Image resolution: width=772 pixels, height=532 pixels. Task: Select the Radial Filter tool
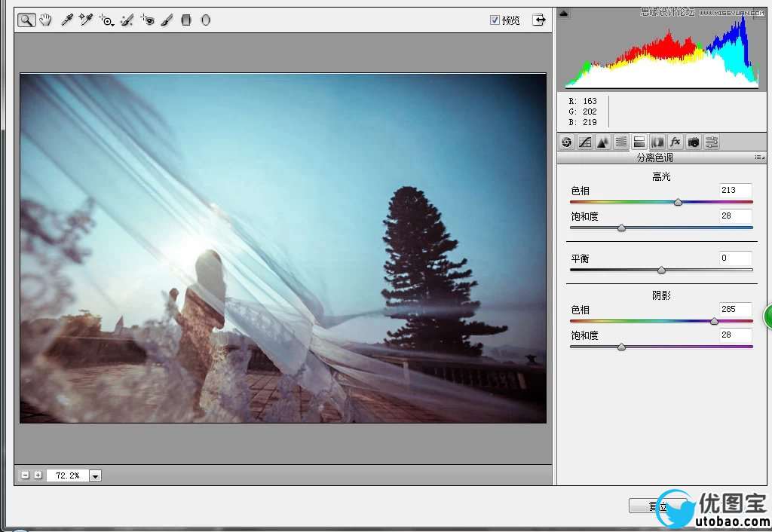coord(206,20)
